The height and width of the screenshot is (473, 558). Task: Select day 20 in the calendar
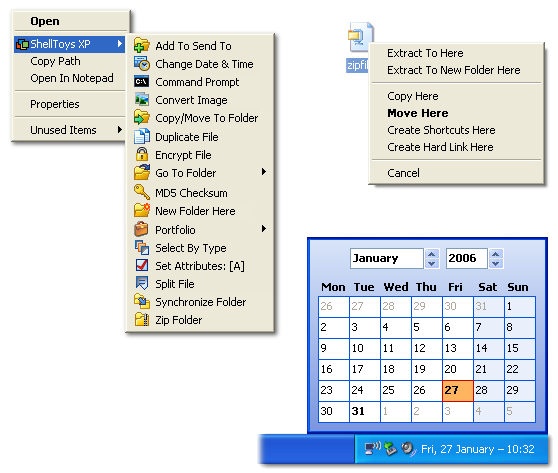coord(457,369)
